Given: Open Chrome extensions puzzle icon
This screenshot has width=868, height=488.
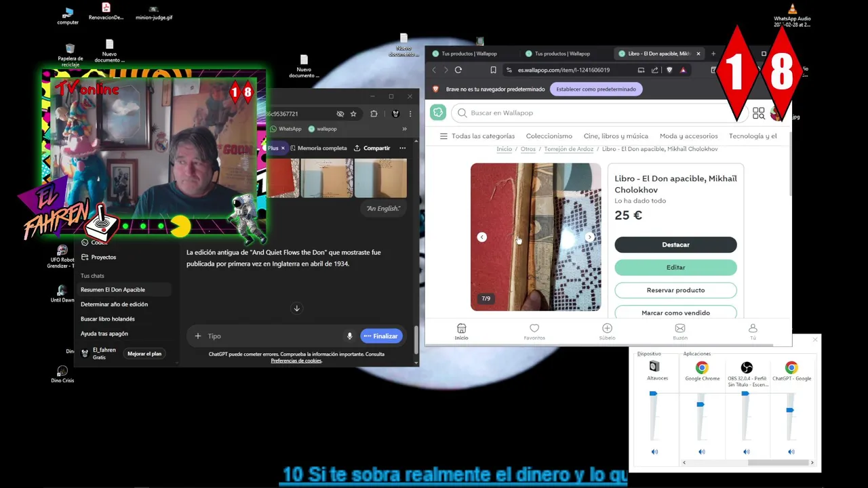Looking at the screenshot, I should pyautogui.click(x=374, y=114).
